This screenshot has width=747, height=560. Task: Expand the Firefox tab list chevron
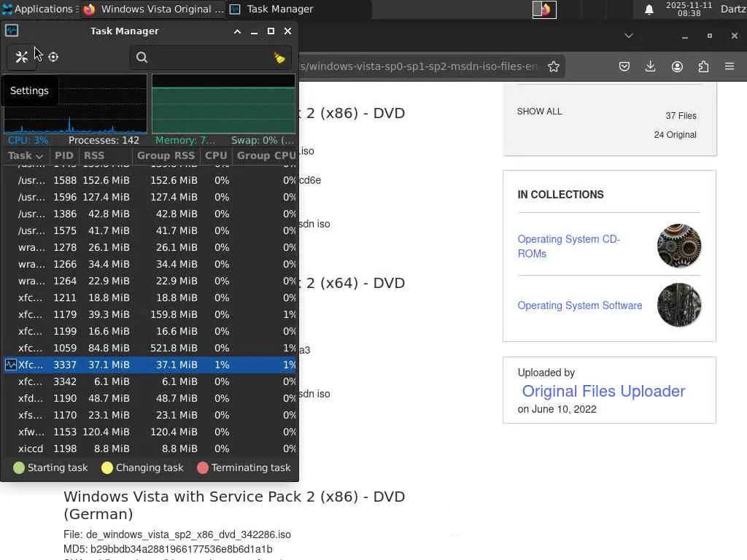point(628,36)
